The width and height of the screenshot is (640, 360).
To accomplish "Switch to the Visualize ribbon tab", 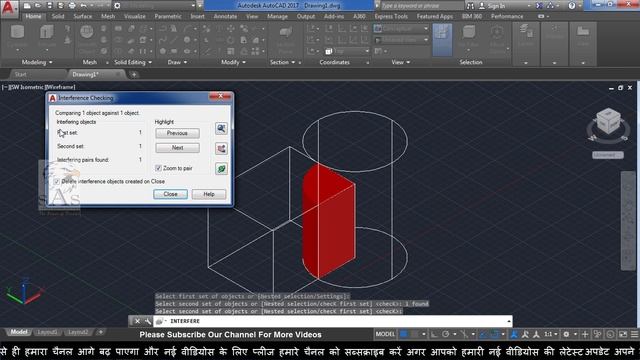I will point(135,16).
